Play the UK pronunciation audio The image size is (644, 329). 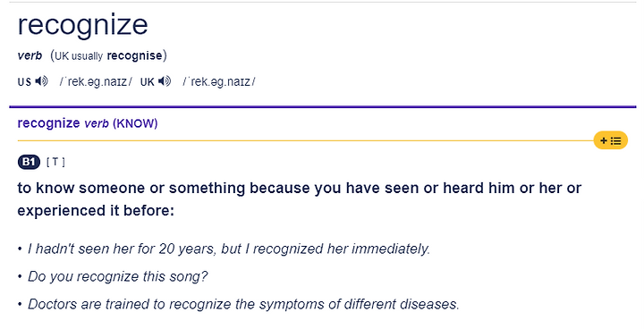pyautogui.click(x=165, y=81)
